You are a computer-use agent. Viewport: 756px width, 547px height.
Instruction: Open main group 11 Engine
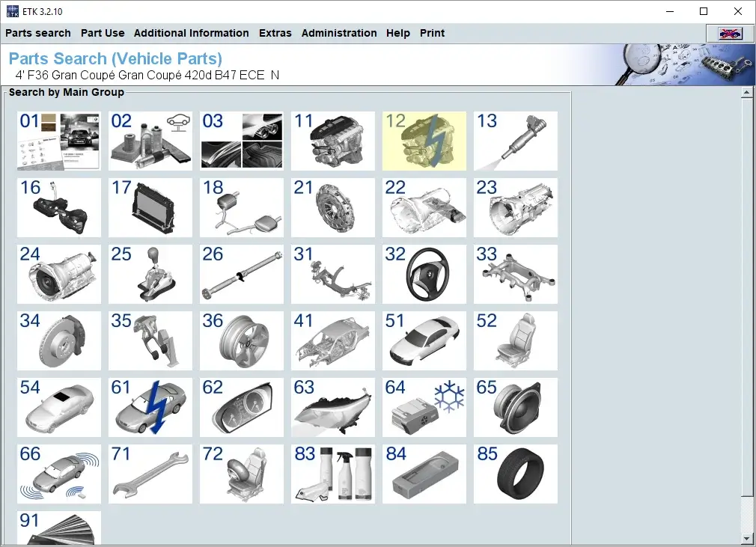(332, 141)
